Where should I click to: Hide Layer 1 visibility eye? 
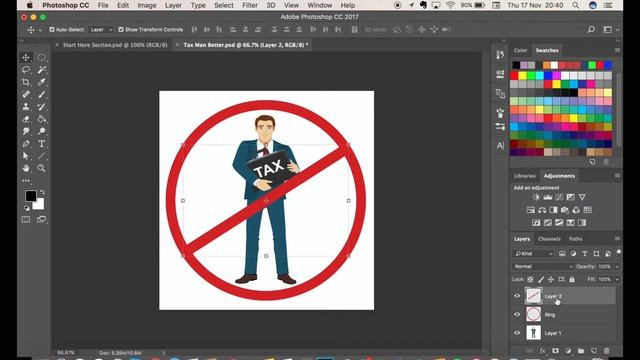[517, 333]
